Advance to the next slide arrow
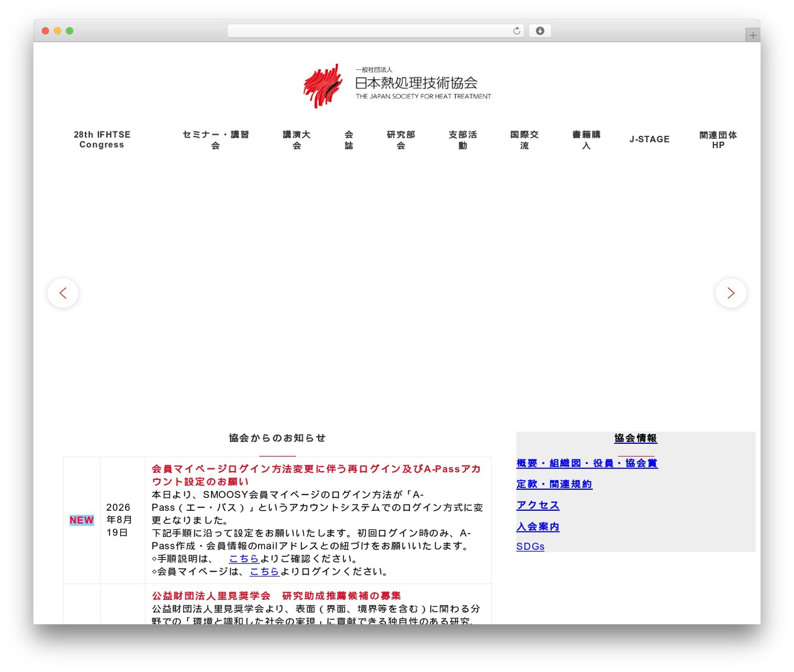This screenshot has width=794, height=672. point(731,293)
